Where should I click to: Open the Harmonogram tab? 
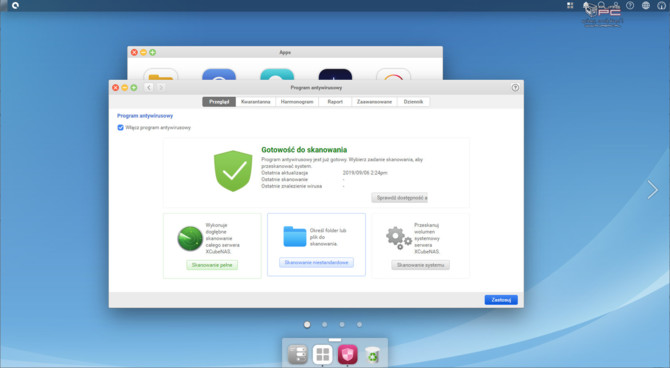(297, 102)
